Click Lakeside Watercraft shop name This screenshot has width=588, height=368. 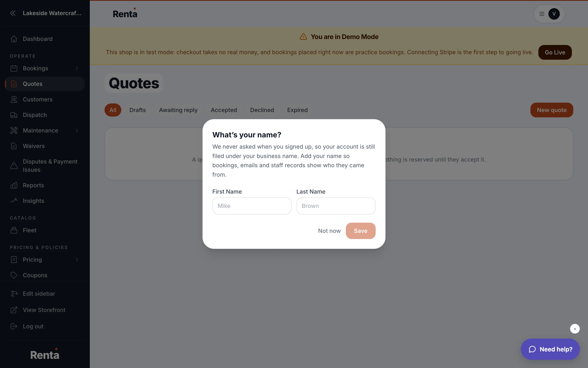click(x=52, y=13)
